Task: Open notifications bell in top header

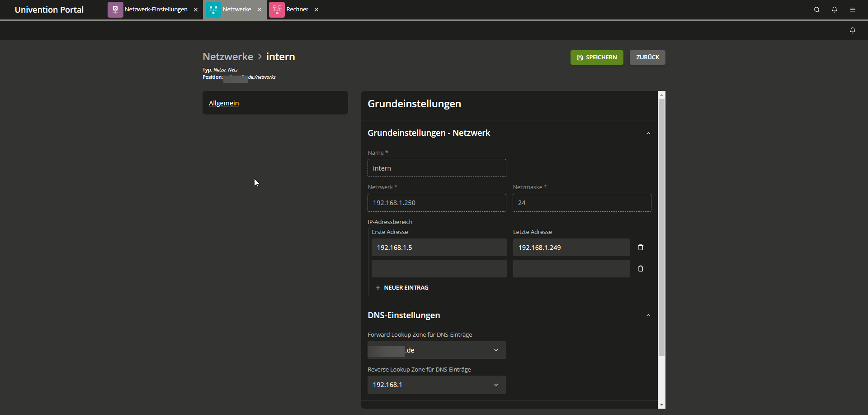Action: (x=835, y=10)
